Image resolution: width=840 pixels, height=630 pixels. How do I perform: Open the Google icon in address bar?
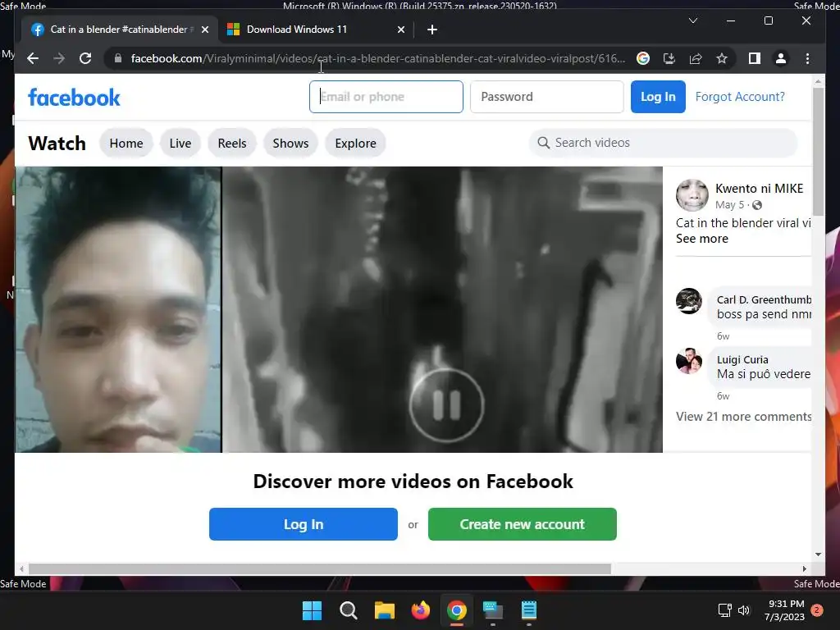point(643,58)
